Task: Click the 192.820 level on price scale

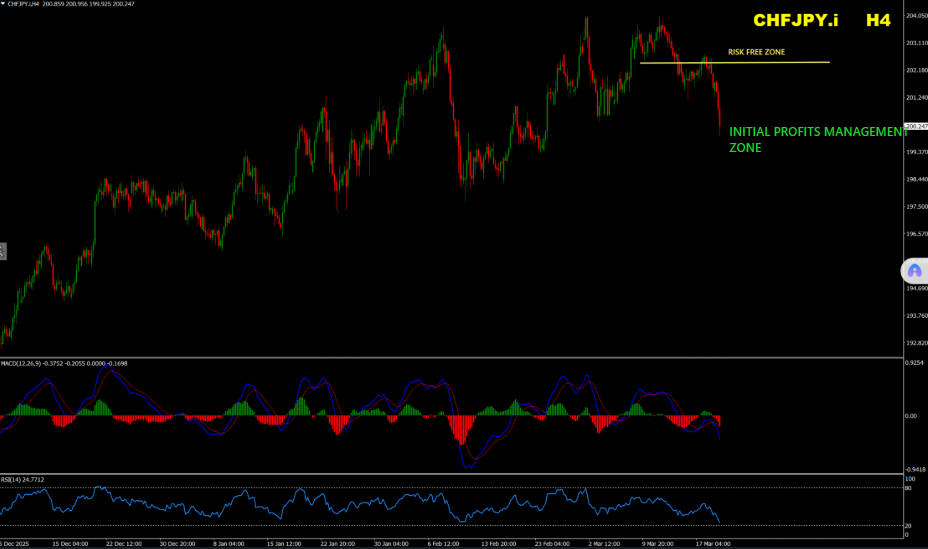Action: click(915, 342)
